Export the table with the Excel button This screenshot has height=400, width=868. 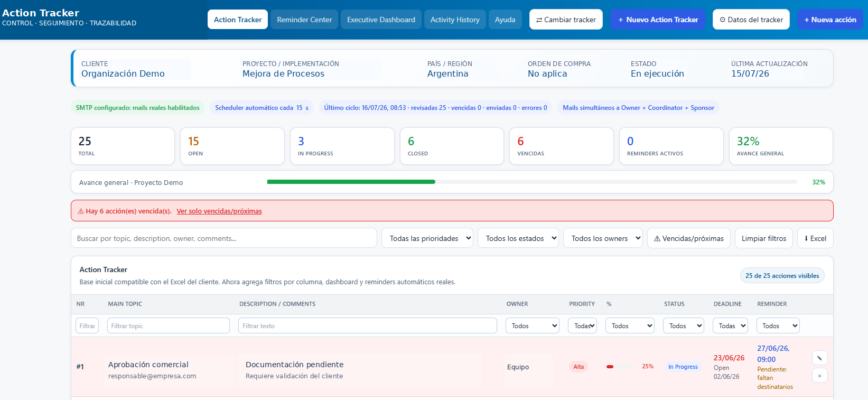[x=815, y=238]
